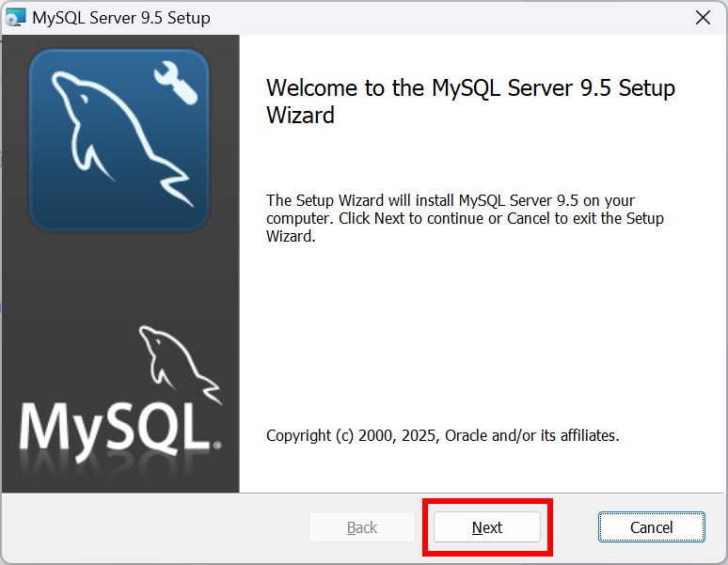
Task: Click the blank gray area left of Back
Action: pos(155,528)
